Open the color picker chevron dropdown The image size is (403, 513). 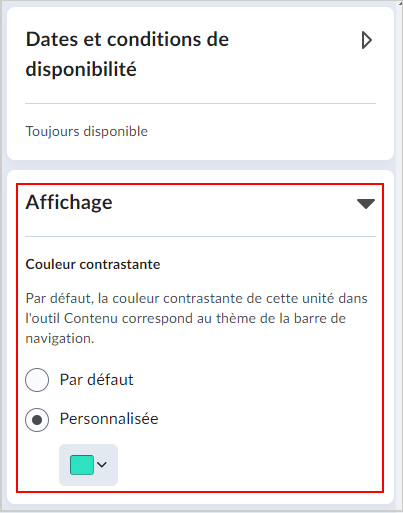click(102, 464)
